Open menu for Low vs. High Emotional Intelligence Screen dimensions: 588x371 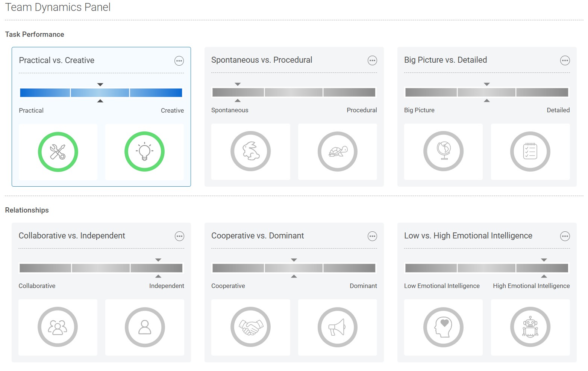coord(565,236)
